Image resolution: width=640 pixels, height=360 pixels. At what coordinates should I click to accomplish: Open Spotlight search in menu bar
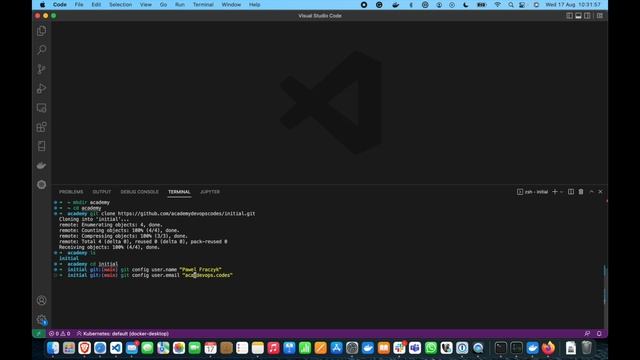point(511,4)
